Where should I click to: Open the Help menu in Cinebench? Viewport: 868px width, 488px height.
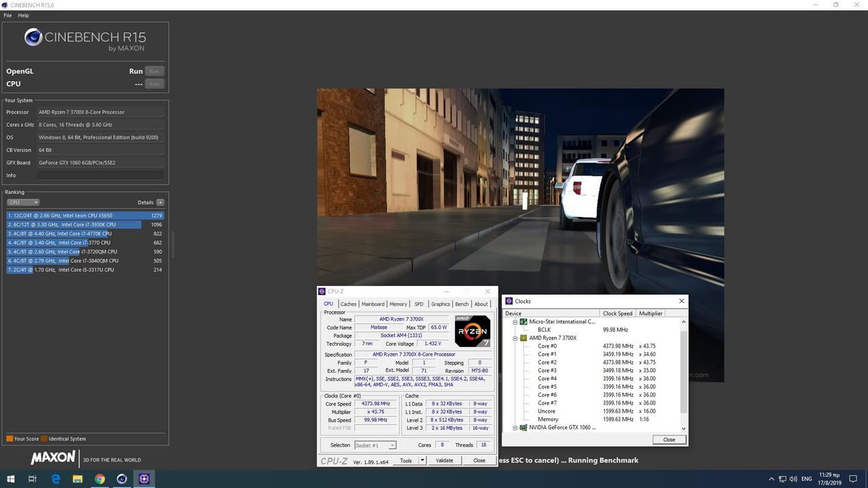click(x=23, y=15)
